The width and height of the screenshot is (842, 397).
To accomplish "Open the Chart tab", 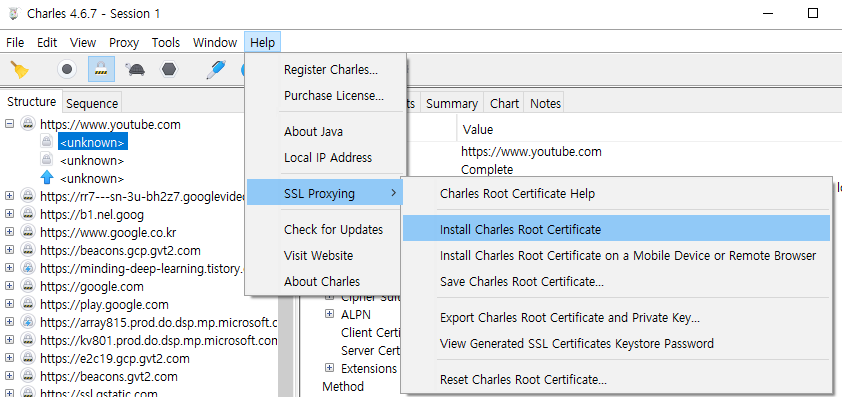I will click(x=504, y=103).
